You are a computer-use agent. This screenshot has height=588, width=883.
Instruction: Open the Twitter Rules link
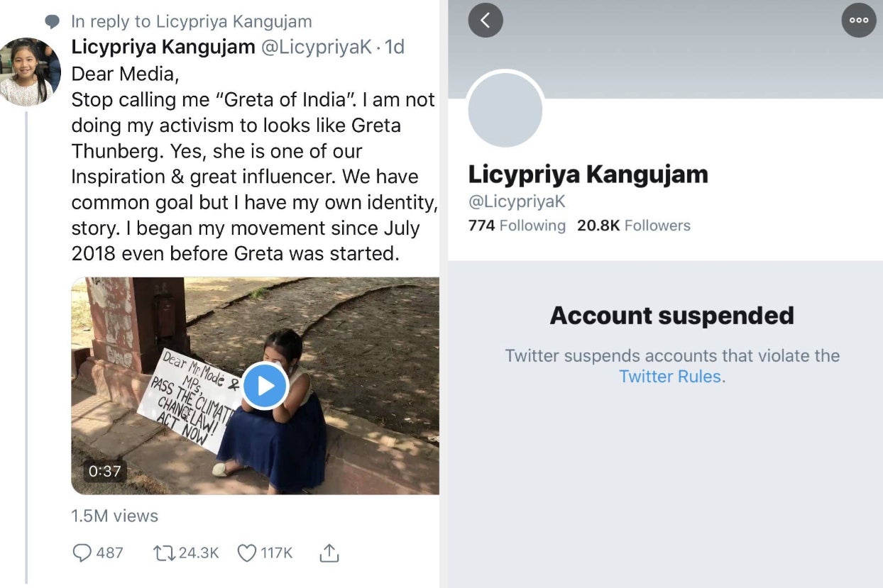tap(669, 377)
